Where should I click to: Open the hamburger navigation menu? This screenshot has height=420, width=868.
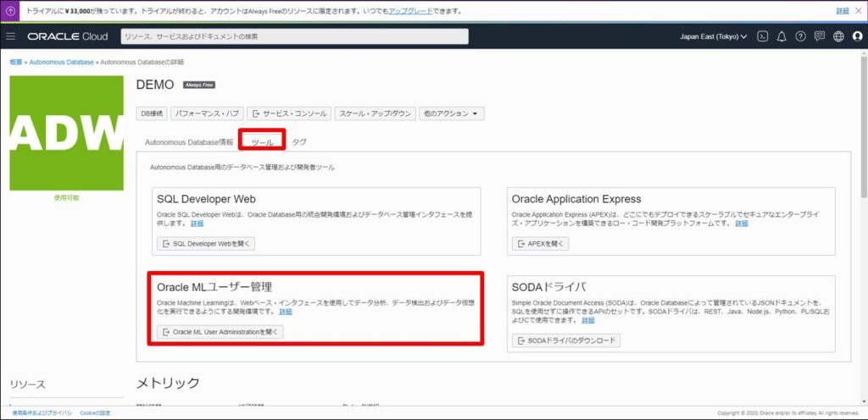(x=11, y=36)
